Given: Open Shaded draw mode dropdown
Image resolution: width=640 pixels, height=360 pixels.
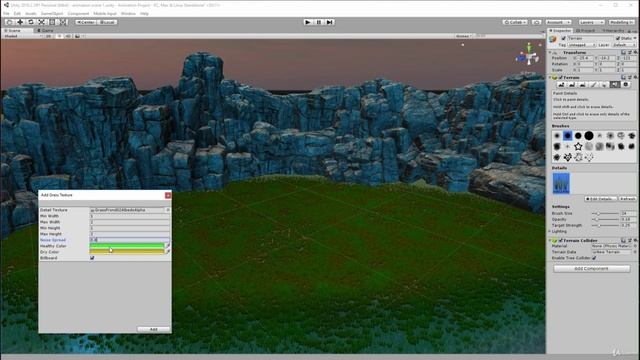Looking at the screenshot, I should click(x=22, y=36).
